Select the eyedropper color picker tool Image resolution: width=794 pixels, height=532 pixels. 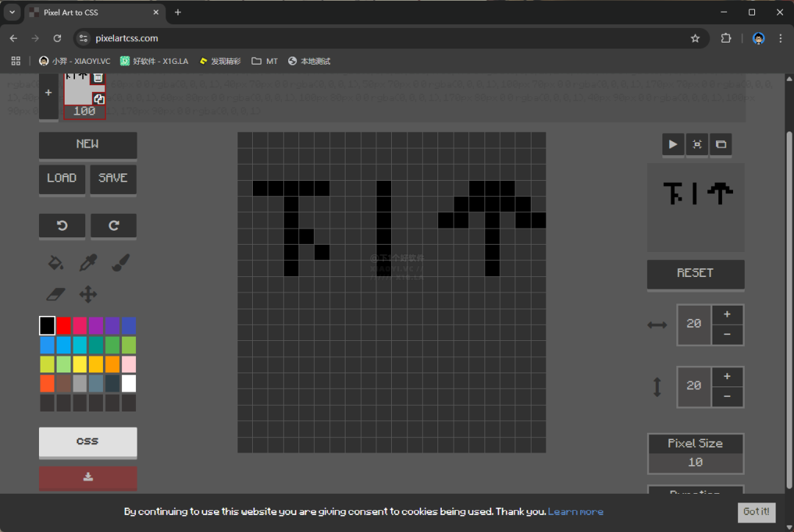coord(88,262)
